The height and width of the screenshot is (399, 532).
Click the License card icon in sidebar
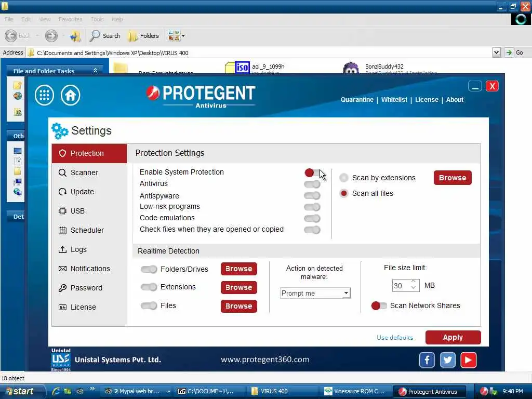tap(62, 307)
